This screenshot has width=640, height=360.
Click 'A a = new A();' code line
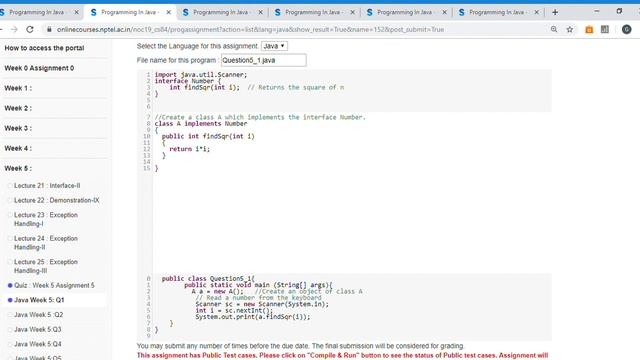point(217,291)
